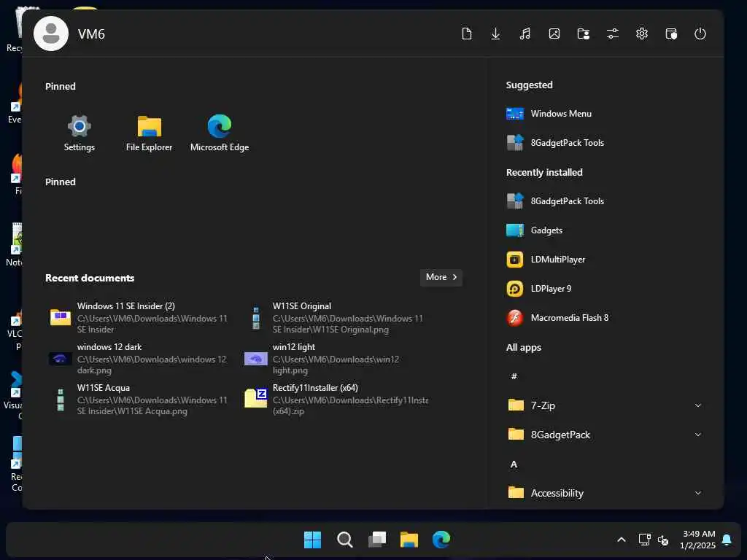Open pinned Settings app
747x560 pixels.
[79, 133]
